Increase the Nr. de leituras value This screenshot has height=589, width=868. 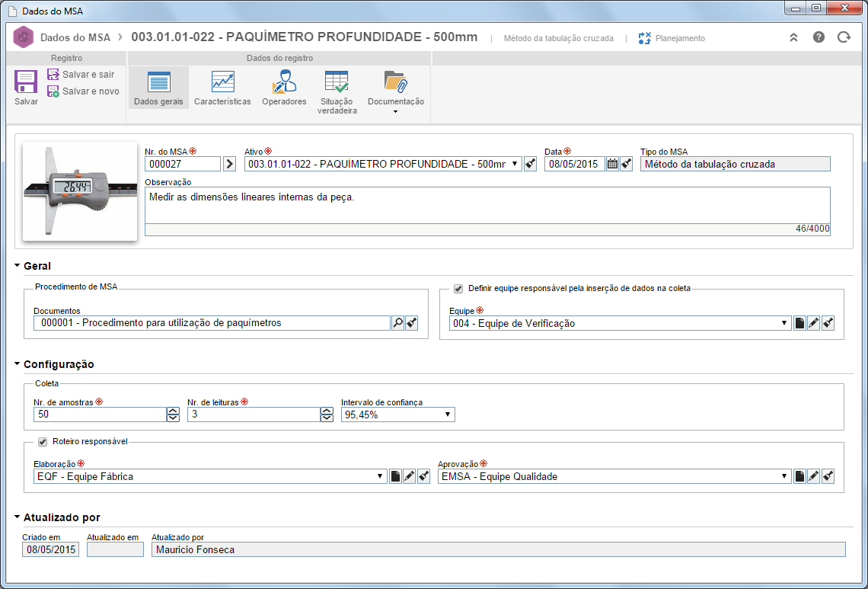point(327,411)
